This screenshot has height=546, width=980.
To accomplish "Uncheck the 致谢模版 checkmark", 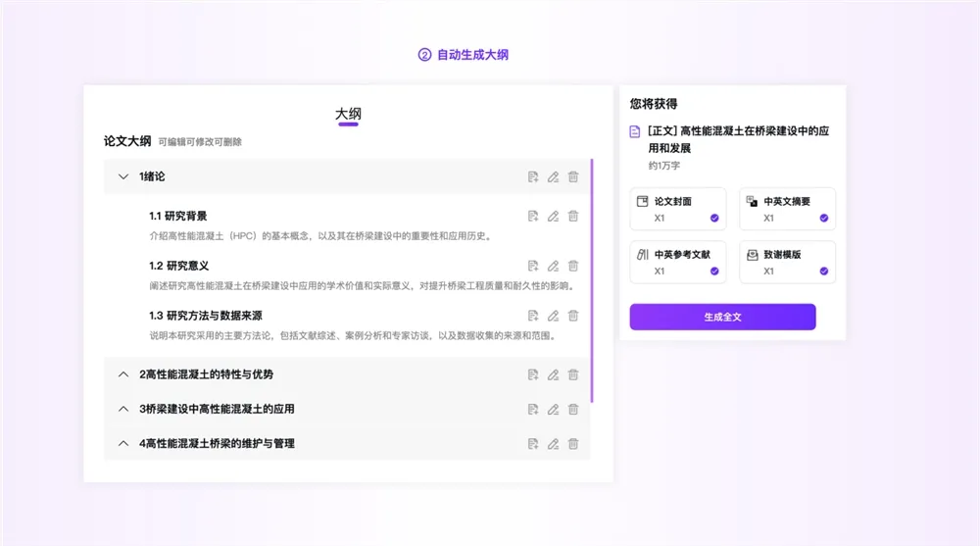I will coord(824,272).
